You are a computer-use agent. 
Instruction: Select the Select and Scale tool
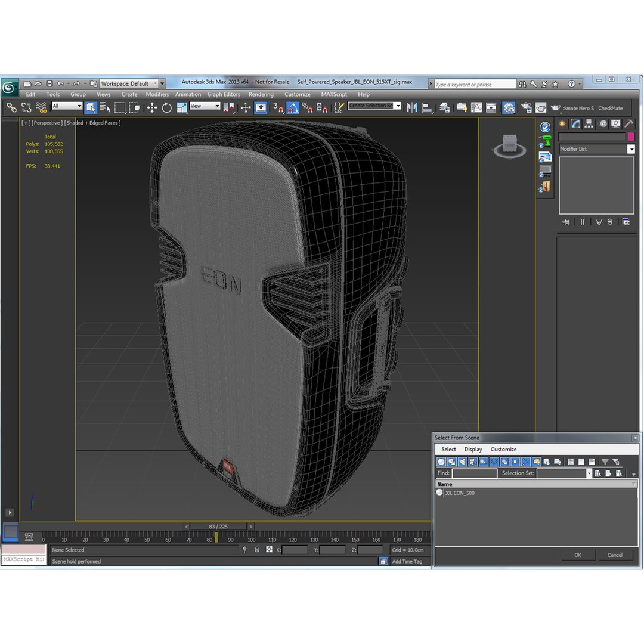click(x=181, y=107)
